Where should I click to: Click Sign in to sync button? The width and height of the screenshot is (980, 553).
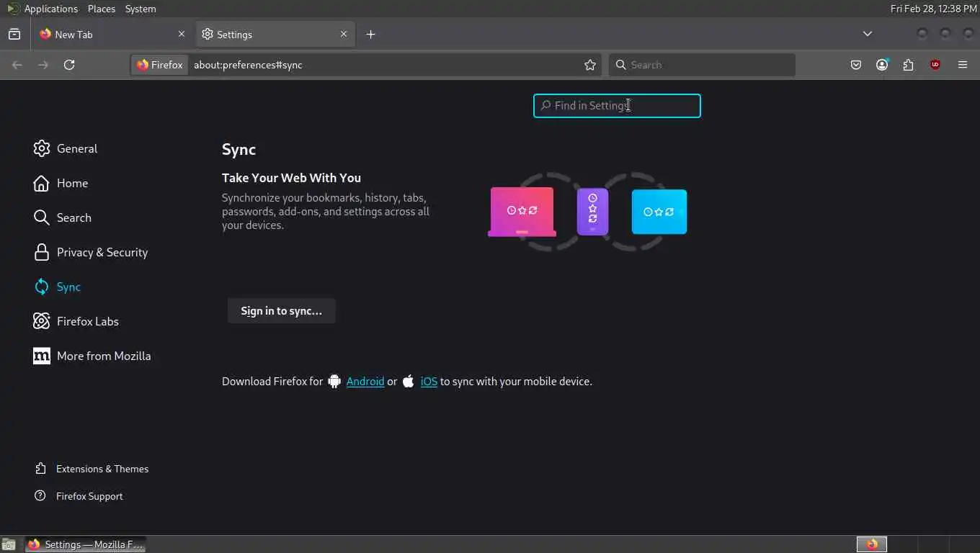(x=282, y=311)
